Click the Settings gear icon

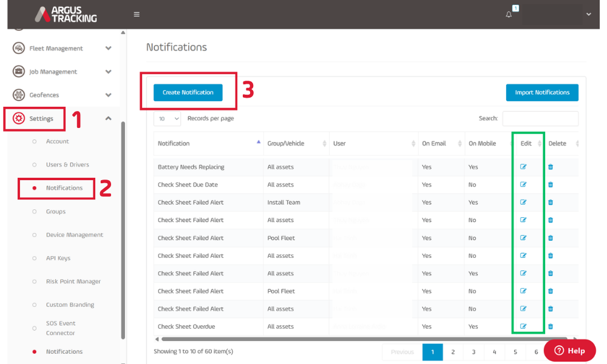point(19,118)
